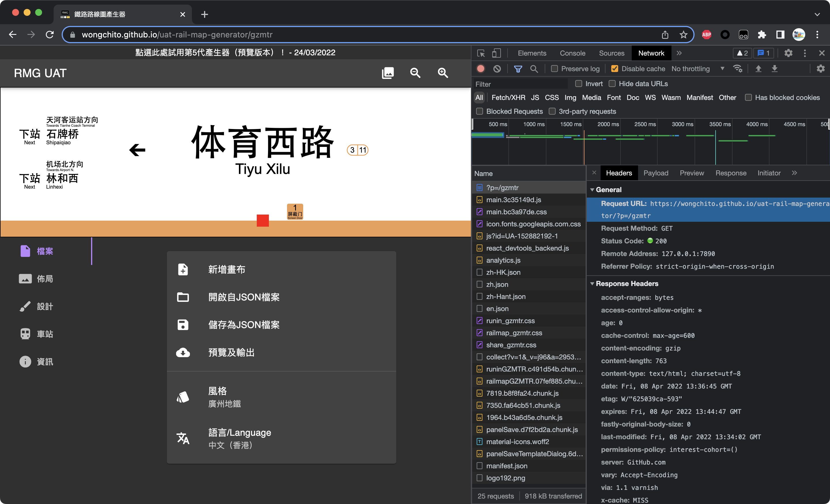This screenshot has height=504, width=830.
Task: Enable the Preserve log checkbox
Action: 554,68
